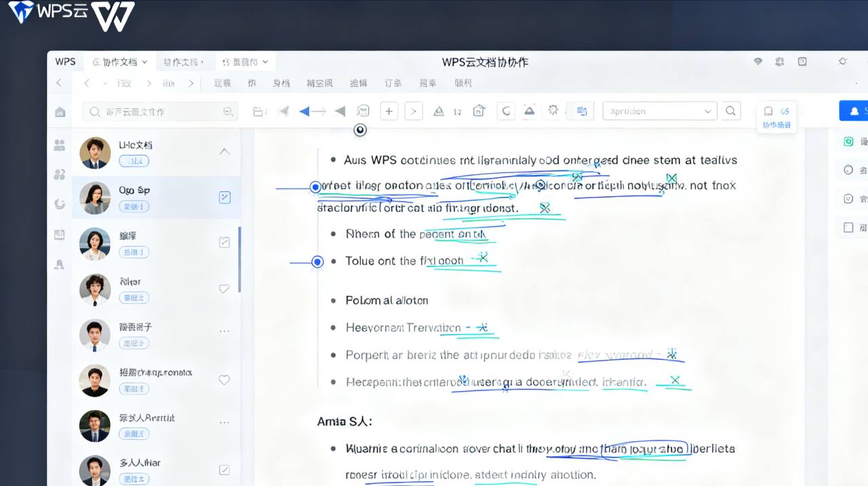Open the notifications bell icon in sidebar
The height and width of the screenshot is (486, 868).
pyautogui.click(x=60, y=265)
